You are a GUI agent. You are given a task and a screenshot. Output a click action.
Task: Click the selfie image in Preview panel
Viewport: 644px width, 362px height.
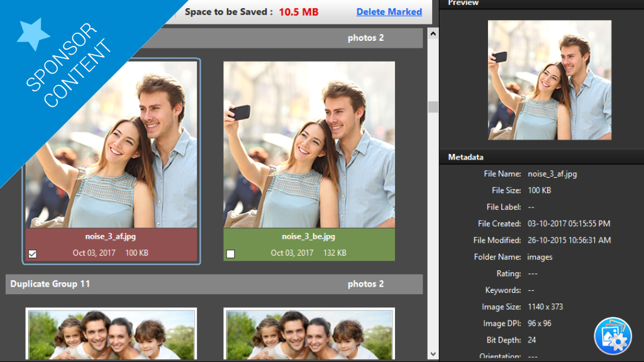coord(549,80)
